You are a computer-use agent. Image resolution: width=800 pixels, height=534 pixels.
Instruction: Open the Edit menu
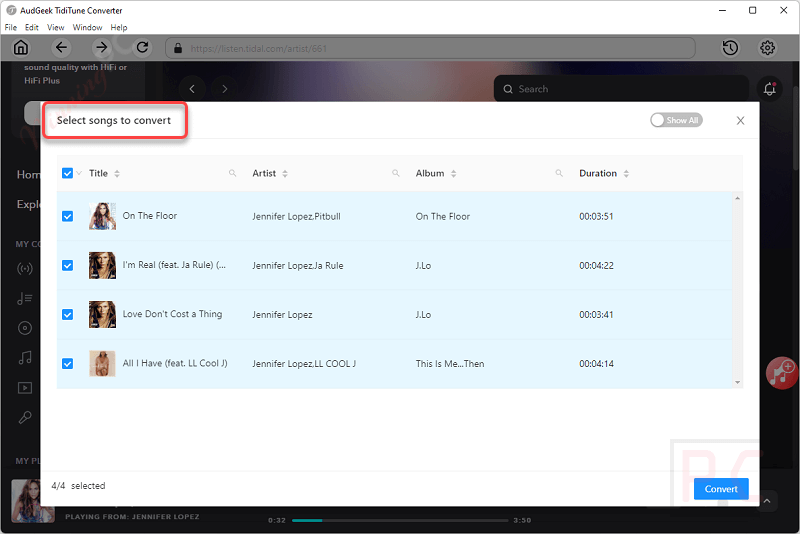pyautogui.click(x=32, y=28)
